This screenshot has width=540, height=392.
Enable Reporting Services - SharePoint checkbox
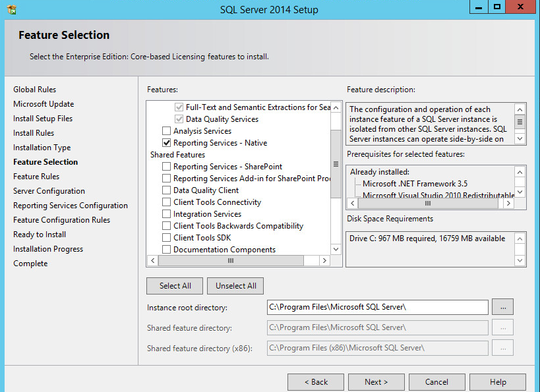click(x=166, y=167)
